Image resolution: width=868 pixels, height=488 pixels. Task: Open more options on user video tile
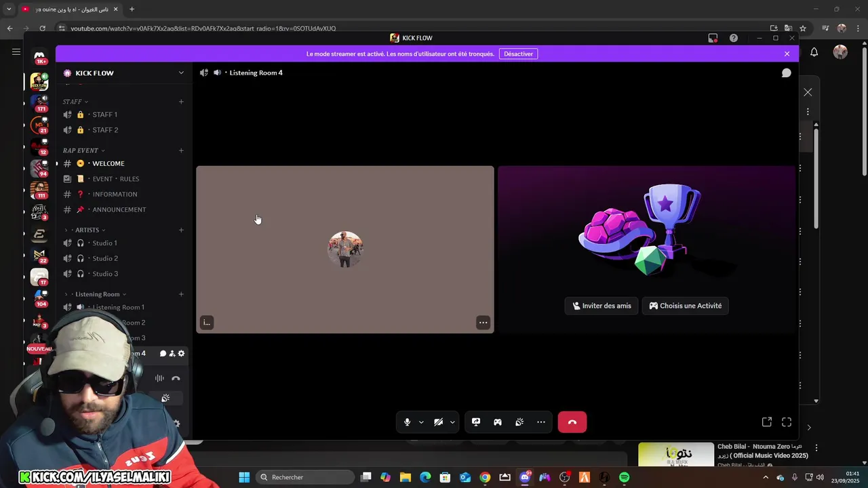(483, 323)
